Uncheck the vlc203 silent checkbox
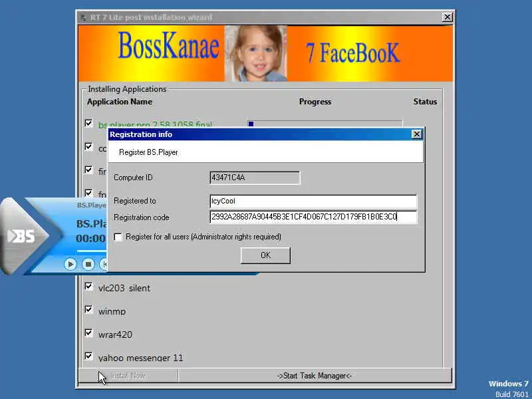 click(x=89, y=287)
